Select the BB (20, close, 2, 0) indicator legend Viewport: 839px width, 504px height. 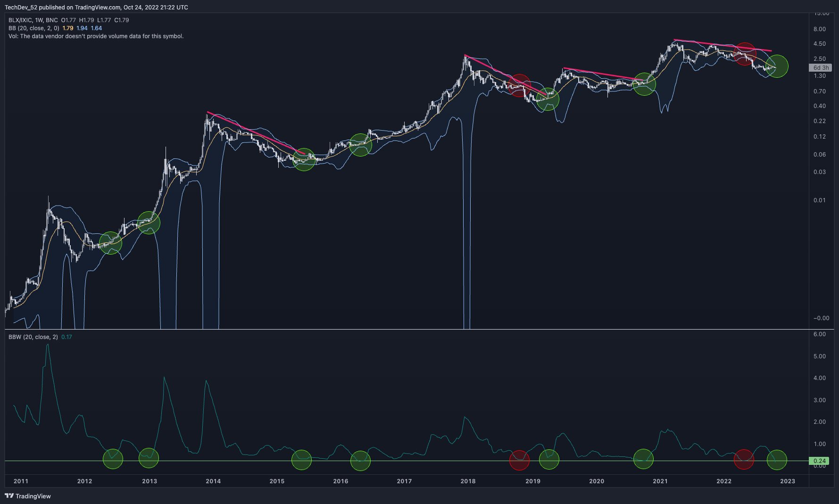click(x=34, y=28)
